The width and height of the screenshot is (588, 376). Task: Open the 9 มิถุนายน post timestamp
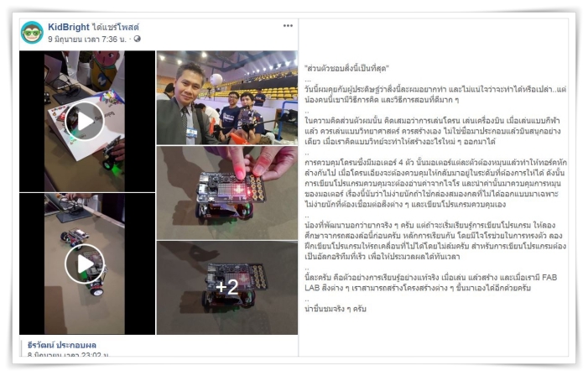(87, 39)
